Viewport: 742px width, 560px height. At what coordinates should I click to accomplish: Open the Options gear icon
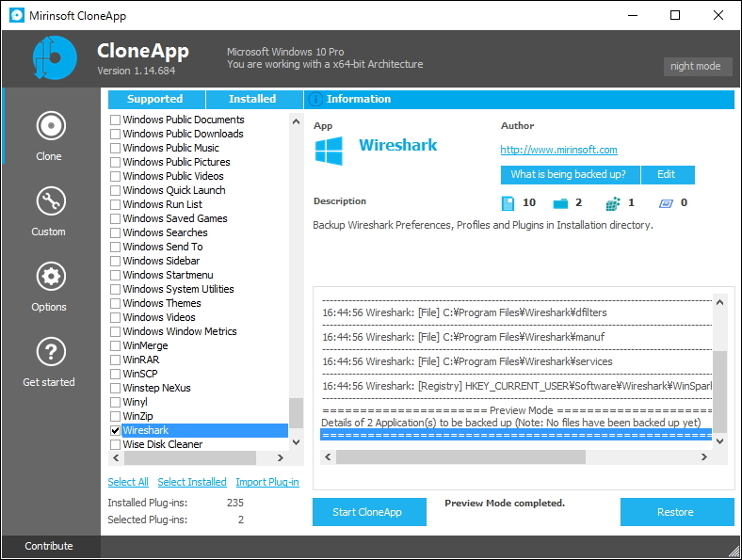(51, 277)
